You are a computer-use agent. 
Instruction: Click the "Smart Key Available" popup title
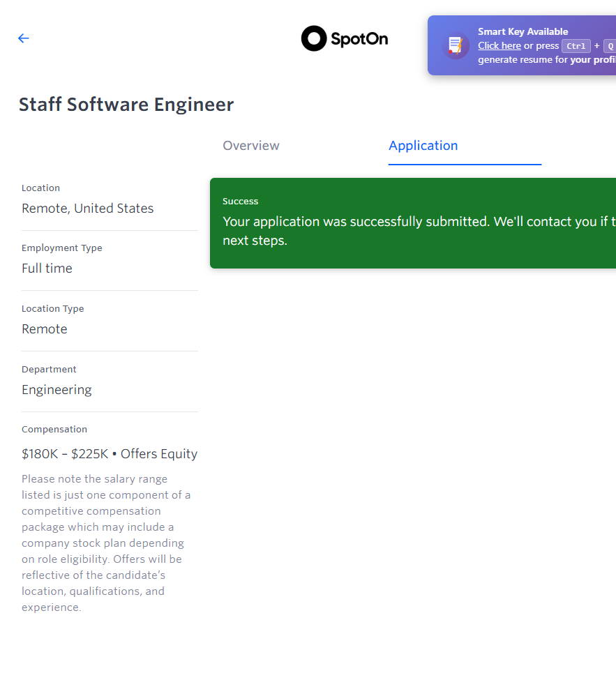[523, 31]
